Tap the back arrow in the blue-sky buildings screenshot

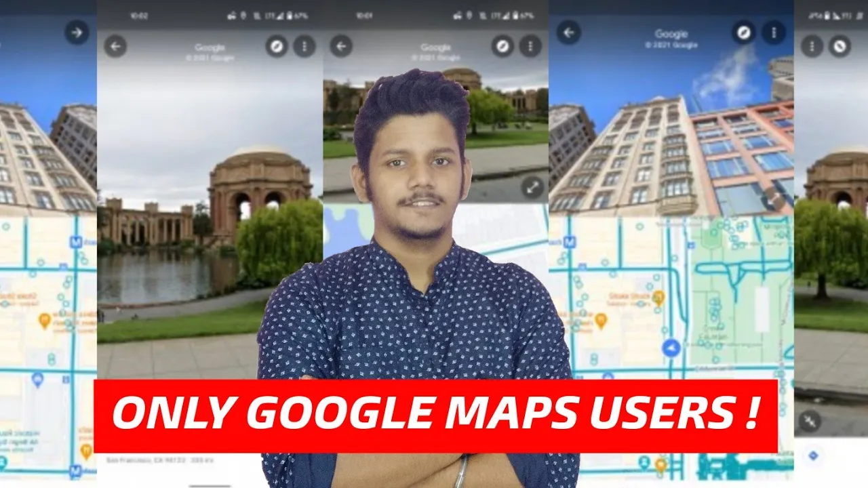tap(568, 32)
